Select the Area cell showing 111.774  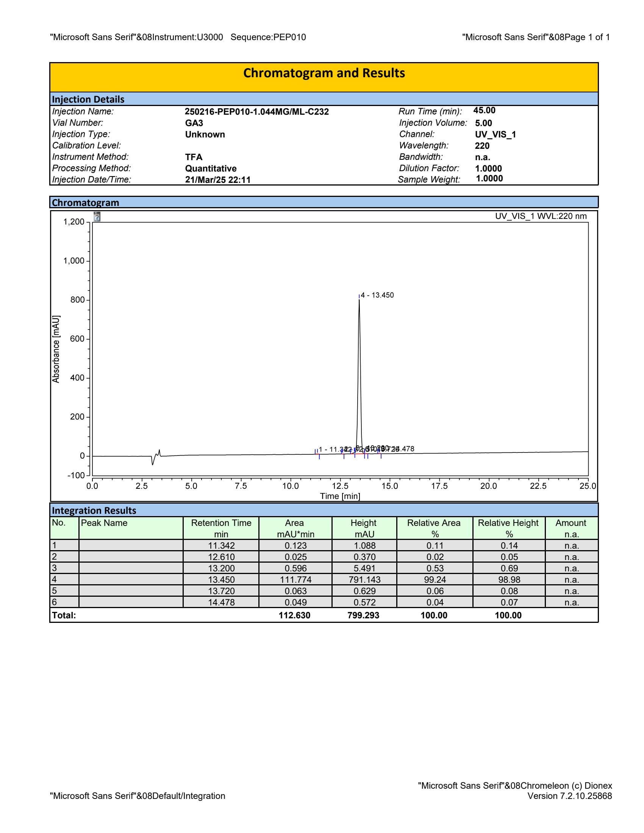(x=295, y=579)
